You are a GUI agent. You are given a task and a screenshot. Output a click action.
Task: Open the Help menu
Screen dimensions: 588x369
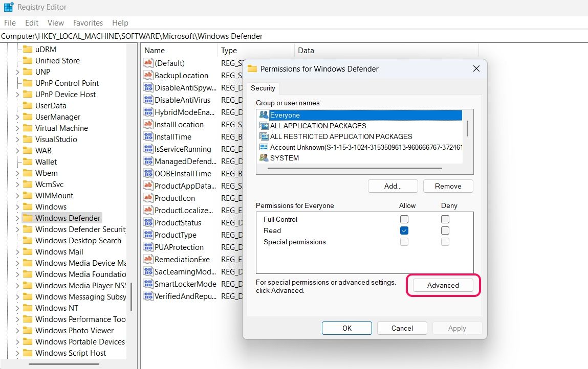pos(120,23)
